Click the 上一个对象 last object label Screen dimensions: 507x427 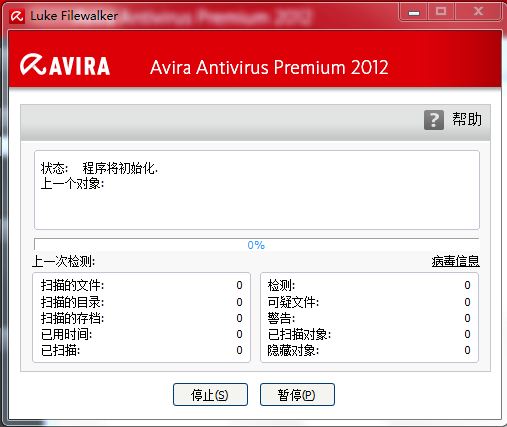[72, 183]
